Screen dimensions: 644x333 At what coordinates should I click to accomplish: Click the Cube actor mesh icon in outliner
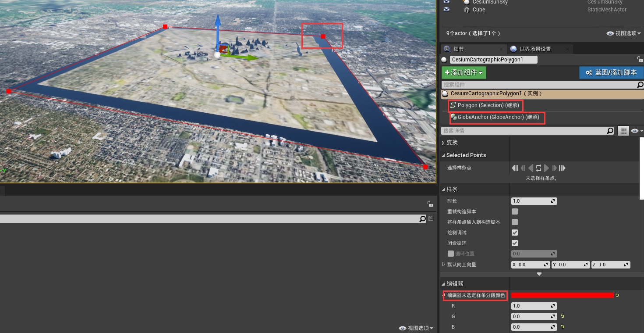467,10
